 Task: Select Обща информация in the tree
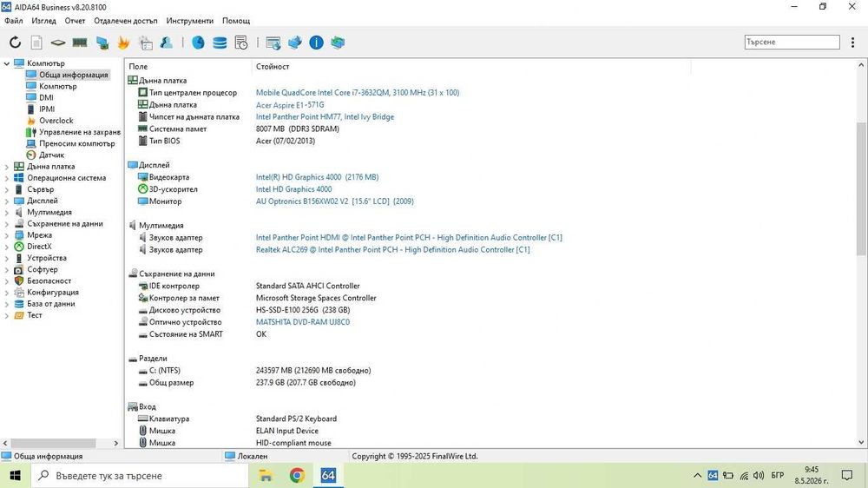pos(73,75)
